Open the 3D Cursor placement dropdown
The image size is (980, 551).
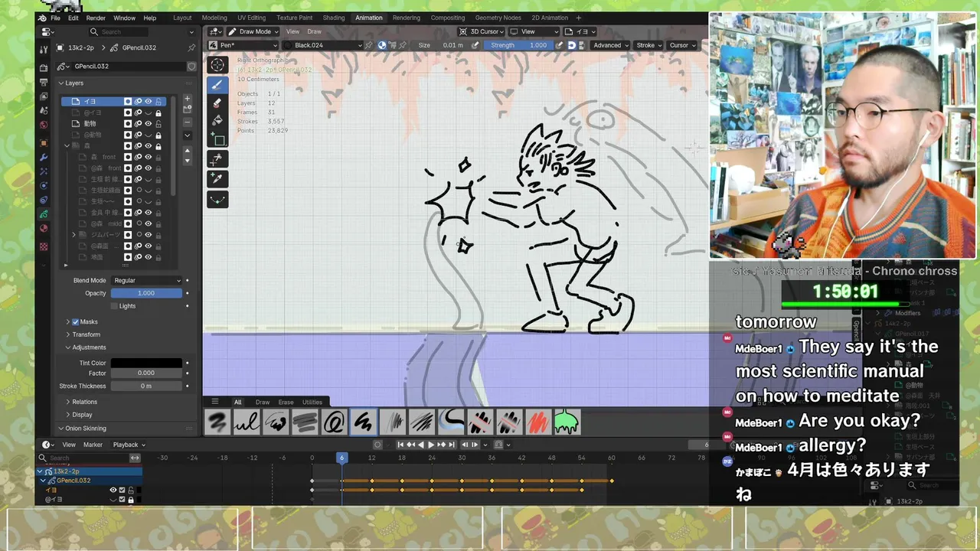point(479,31)
